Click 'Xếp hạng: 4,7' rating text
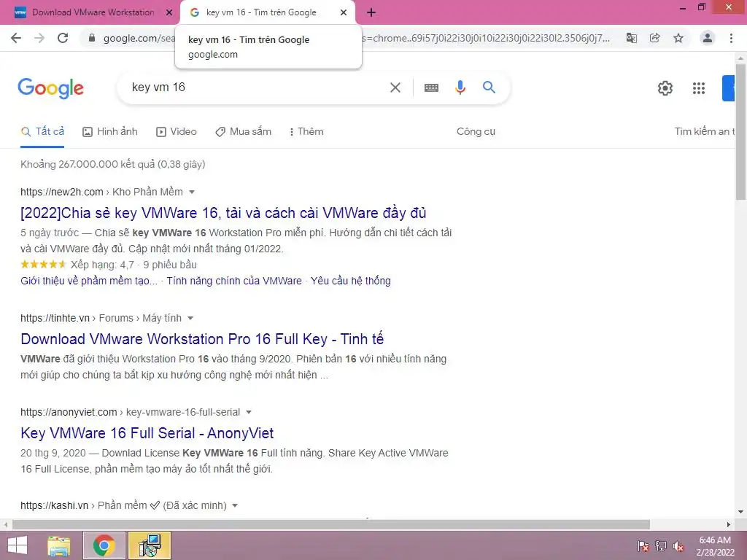 (102, 265)
